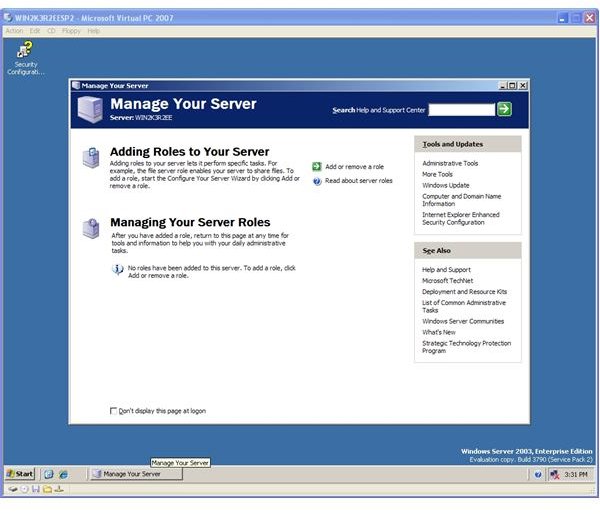This screenshot has width=600, height=514.
Task: Open the Windows Update link
Action: (x=446, y=186)
